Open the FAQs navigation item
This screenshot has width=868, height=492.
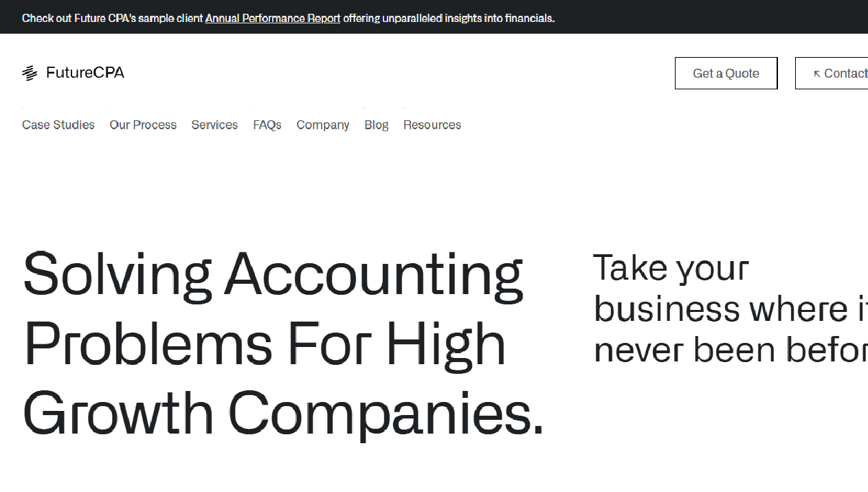[267, 125]
